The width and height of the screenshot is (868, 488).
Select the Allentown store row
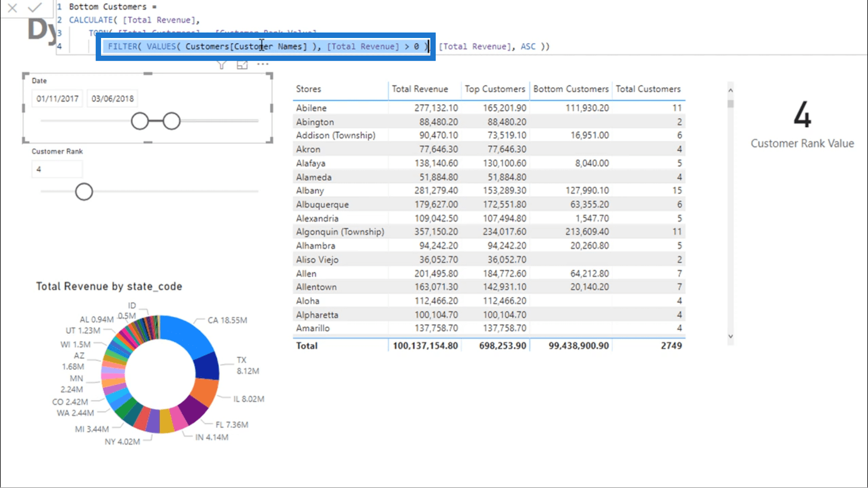488,287
